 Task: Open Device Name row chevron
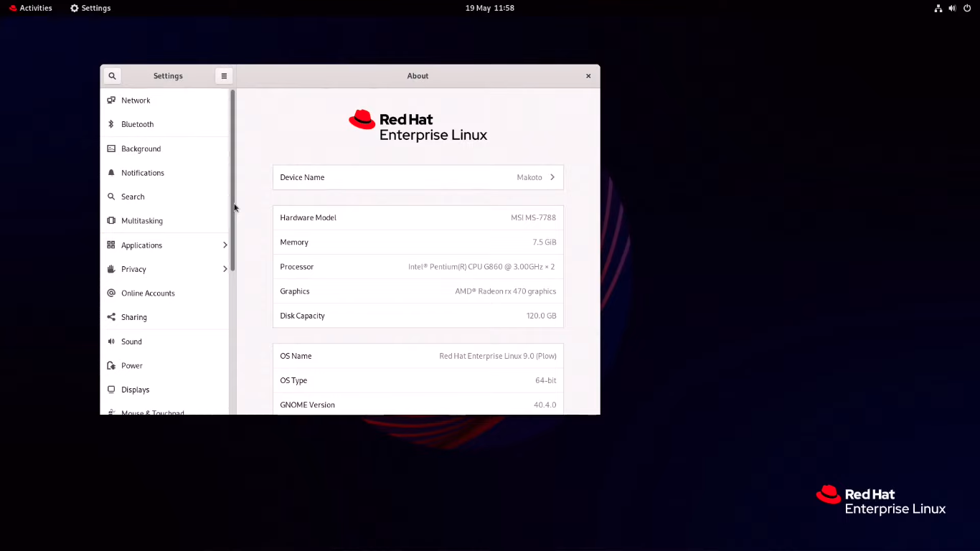pyautogui.click(x=552, y=177)
